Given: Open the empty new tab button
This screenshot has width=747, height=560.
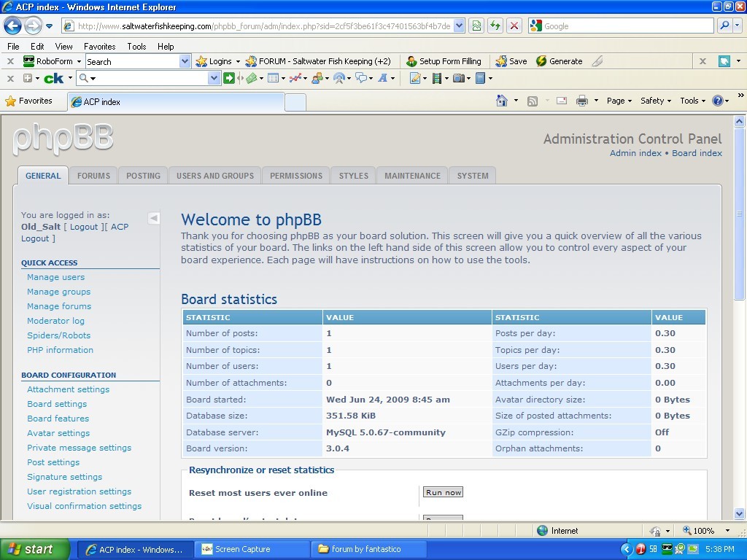Looking at the screenshot, I should [x=295, y=102].
